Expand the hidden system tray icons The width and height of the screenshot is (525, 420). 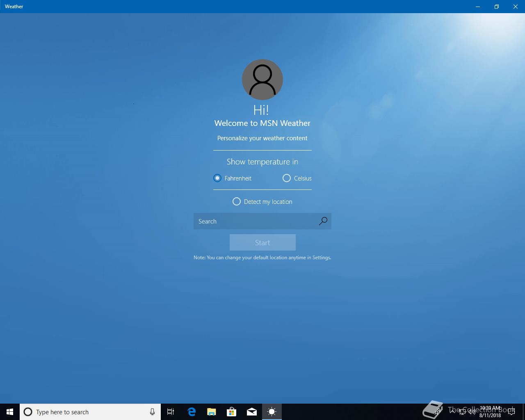click(452, 412)
